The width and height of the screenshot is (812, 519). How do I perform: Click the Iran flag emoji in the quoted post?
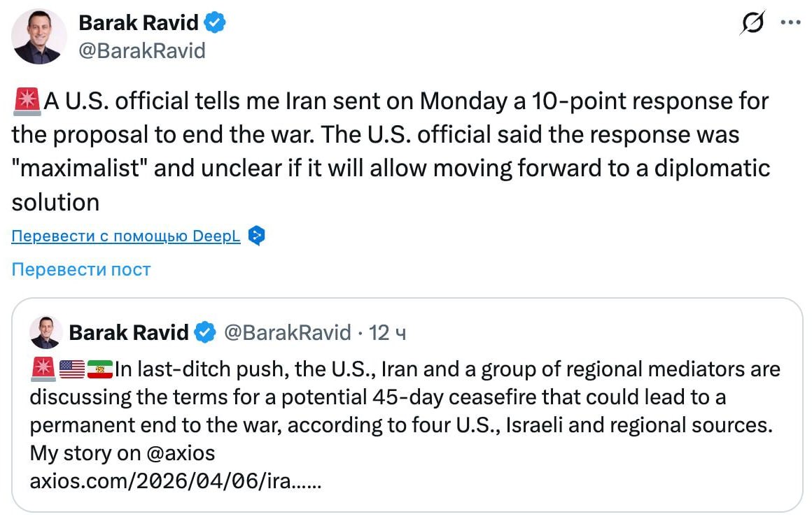pyautogui.click(x=99, y=368)
